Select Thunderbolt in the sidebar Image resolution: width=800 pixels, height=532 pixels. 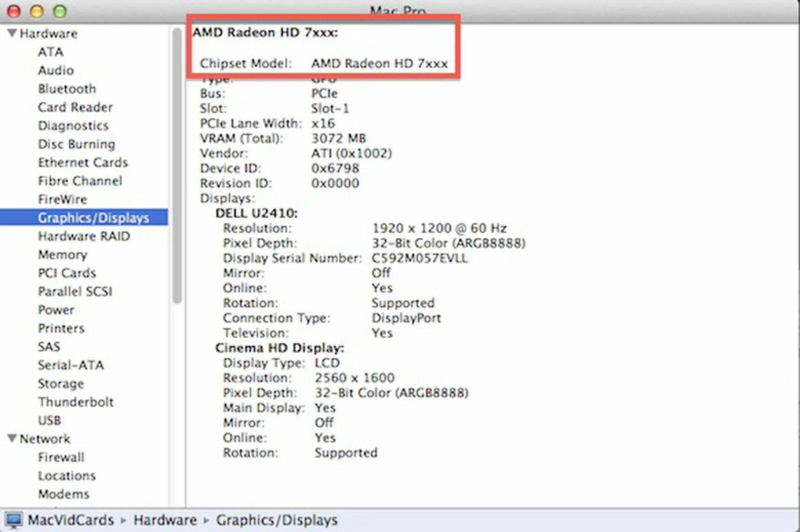[76, 402]
